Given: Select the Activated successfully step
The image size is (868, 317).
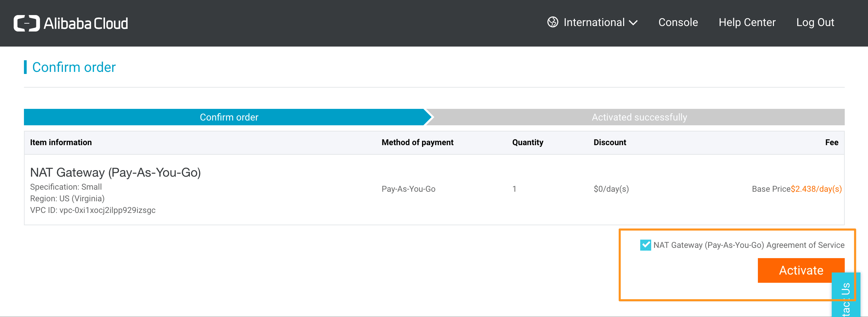Looking at the screenshot, I should [639, 117].
